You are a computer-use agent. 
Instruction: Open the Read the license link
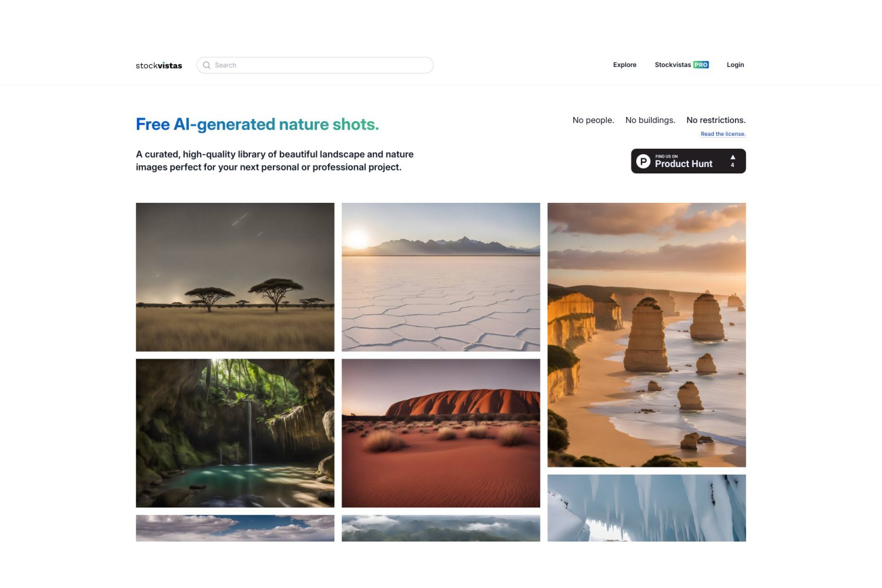[x=723, y=134]
